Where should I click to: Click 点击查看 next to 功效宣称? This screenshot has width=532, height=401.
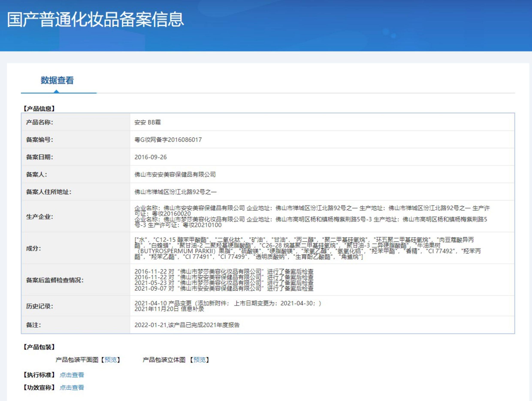[72, 387]
